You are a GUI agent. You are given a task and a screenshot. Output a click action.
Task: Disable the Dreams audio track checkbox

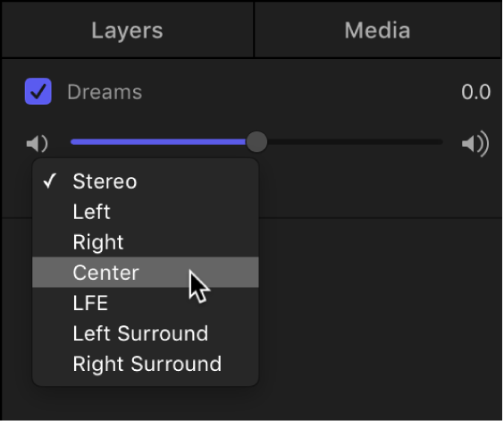pyautogui.click(x=38, y=91)
